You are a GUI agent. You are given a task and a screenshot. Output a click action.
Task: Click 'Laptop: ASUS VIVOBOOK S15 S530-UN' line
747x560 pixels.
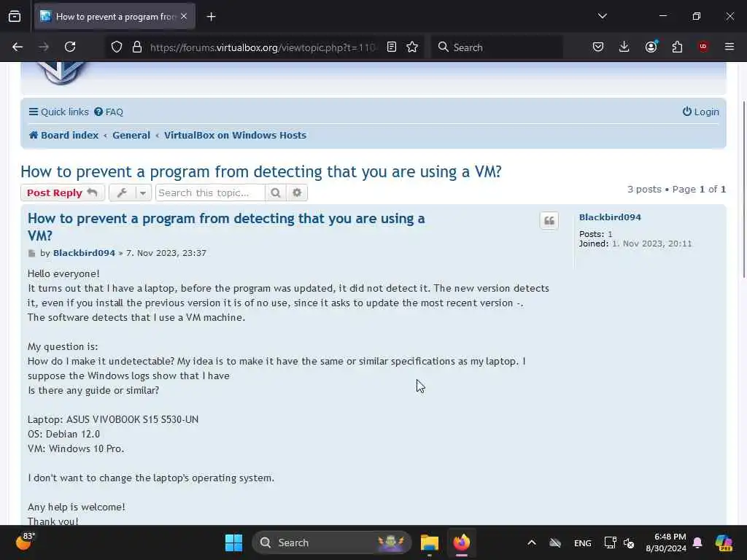tap(113, 419)
